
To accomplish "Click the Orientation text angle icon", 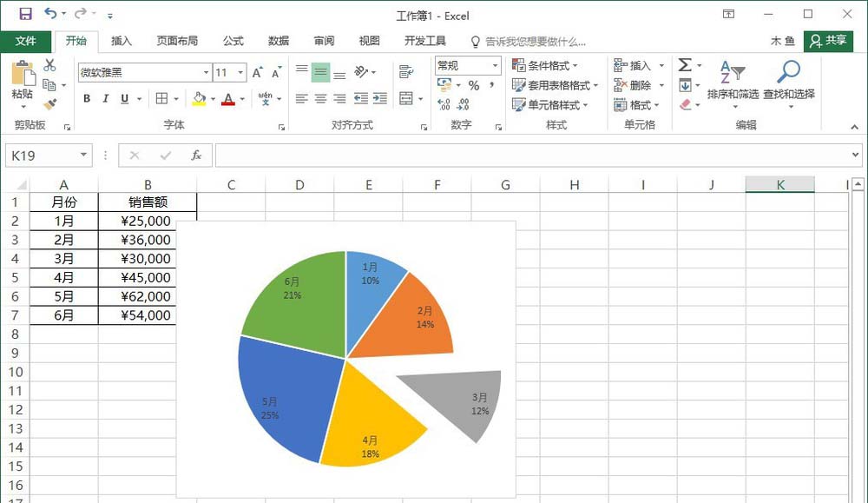I will [361, 72].
